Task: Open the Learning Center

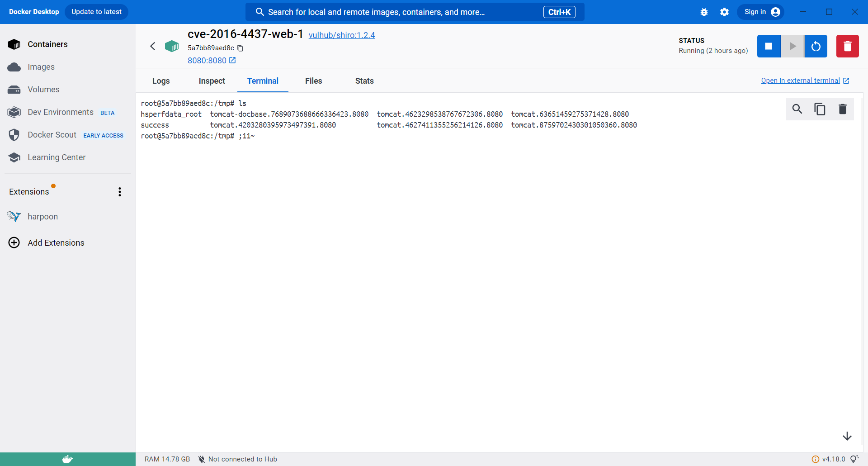Action: click(x=57, y=157)
